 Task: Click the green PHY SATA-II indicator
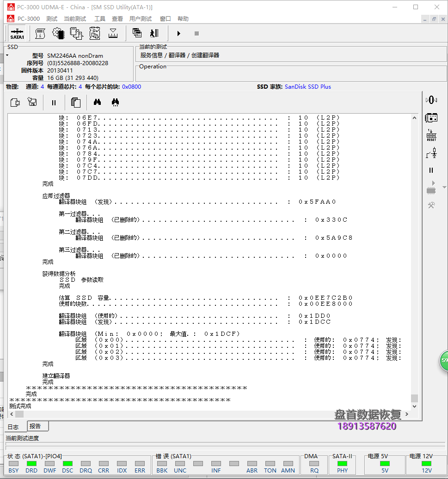tap(342, 463)
